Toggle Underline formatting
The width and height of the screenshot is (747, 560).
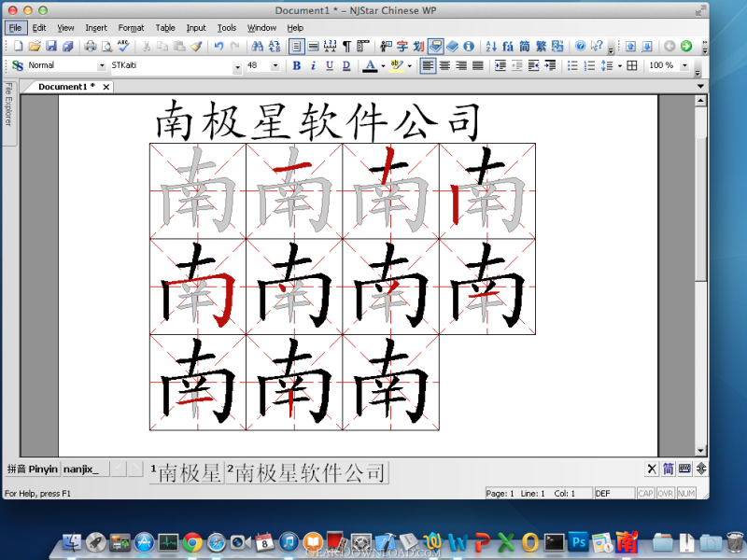(x=330, y=65)
